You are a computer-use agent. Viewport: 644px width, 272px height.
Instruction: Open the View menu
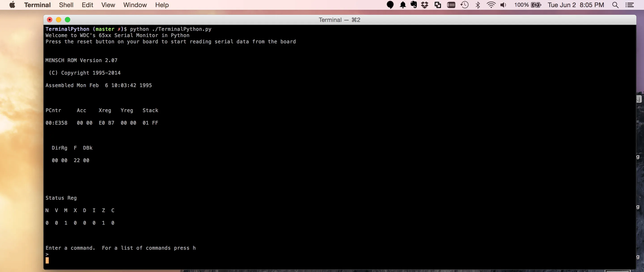coord(108,5)
